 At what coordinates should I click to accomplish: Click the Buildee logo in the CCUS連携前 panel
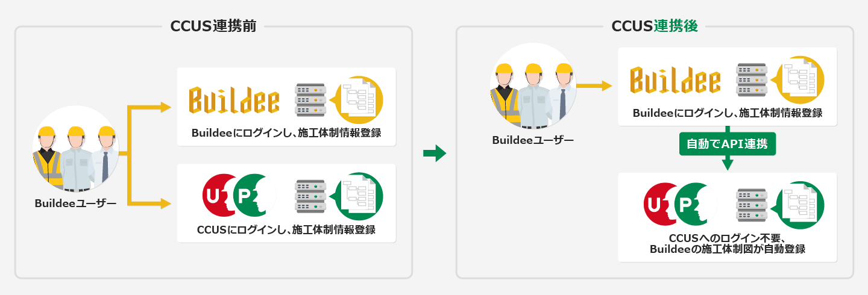point(234,101)
